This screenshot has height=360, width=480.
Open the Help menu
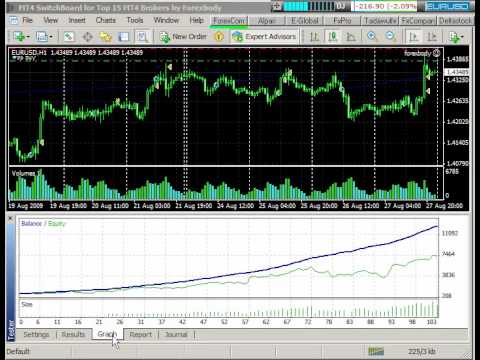pos(196,20)
